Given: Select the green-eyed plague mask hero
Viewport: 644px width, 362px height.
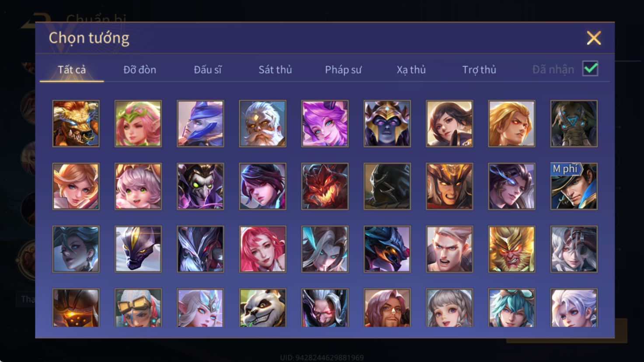Looking at the screenshot, I should (x=200, y=186).
